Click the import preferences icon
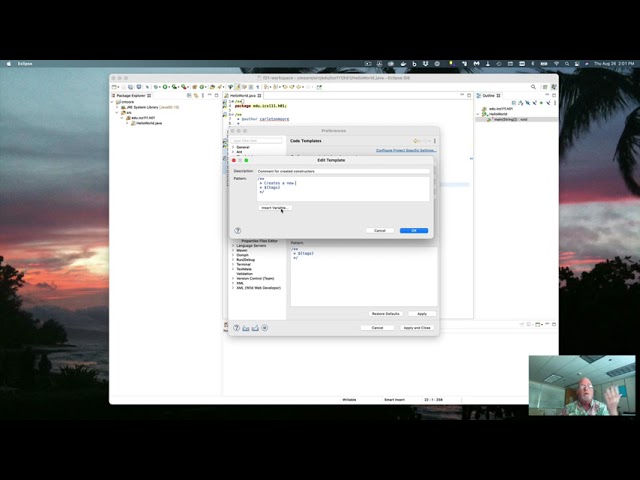640x480 pixels. 246,328
